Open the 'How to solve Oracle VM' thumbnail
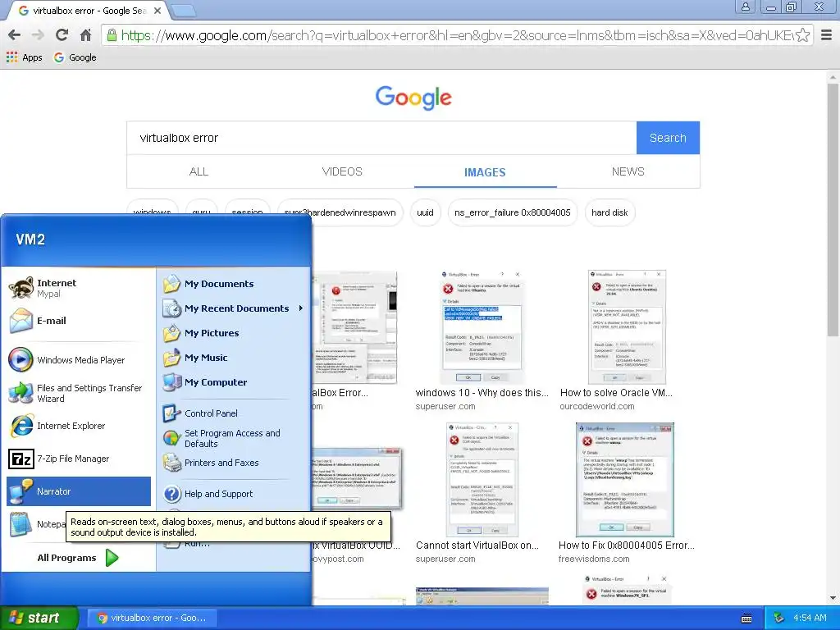Screen dimensions: 840x630 tap(627, 327)
